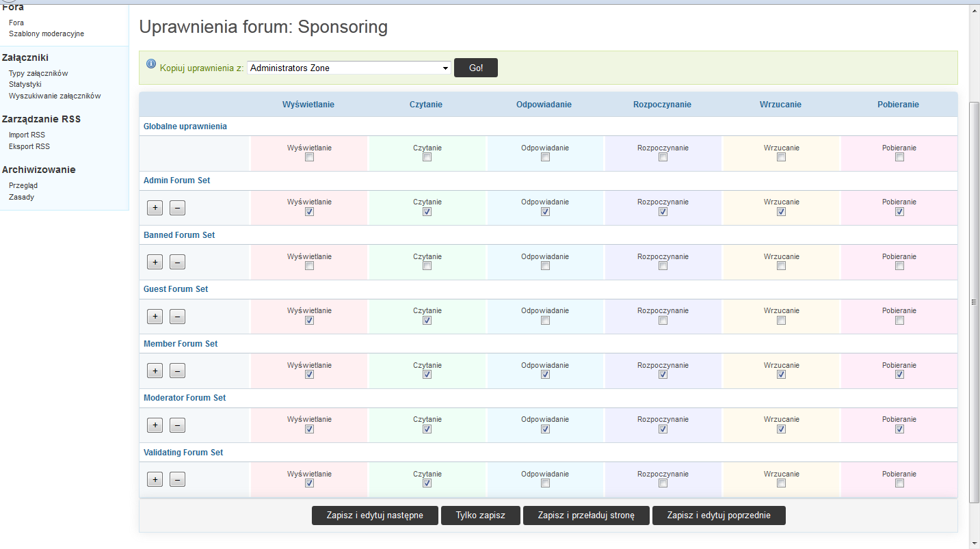The height and width of the screenshot is (549, 980).
Task: Click the Tylko zapisz button
Action: point(481,515)
